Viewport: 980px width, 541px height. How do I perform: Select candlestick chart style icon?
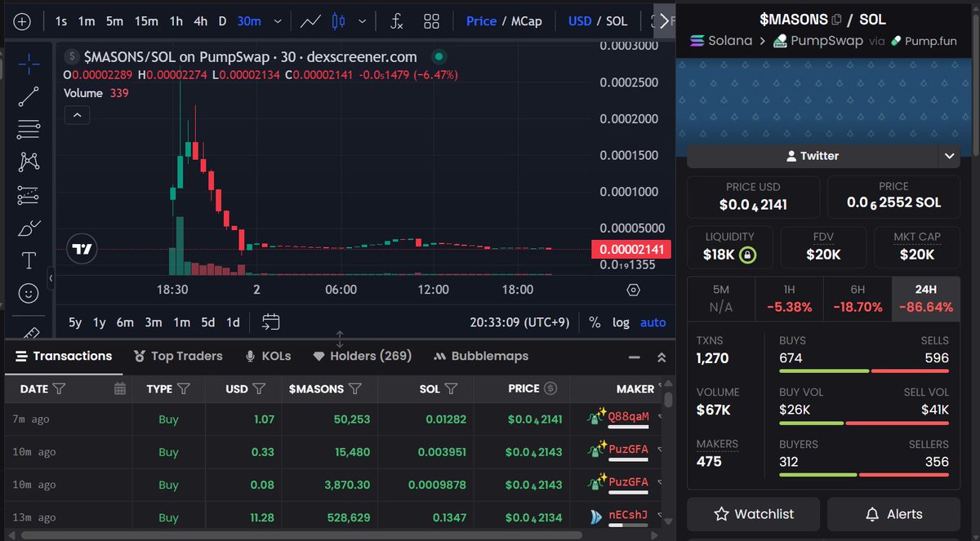tap(340, 21)
